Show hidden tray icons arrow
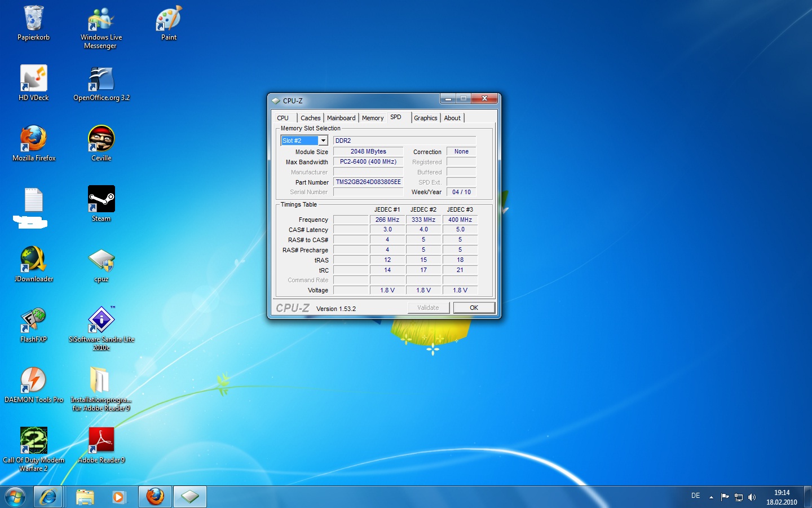812x508 pixels. coord(711,497)
